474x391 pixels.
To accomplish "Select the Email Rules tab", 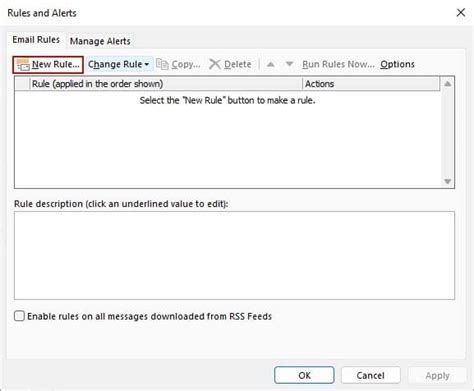I will point(36,40).
